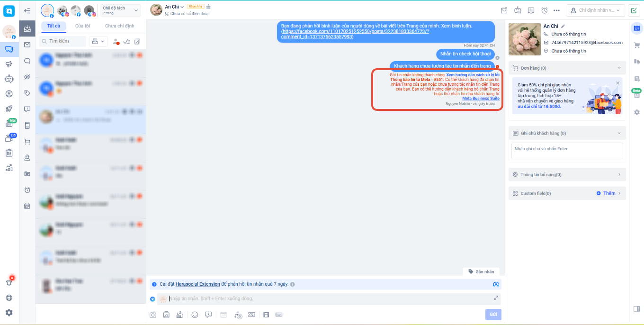Viewport: 644px width, 325px height.
Task: Open the Meta Business Suite link
Action: click(x=481, y=99)
